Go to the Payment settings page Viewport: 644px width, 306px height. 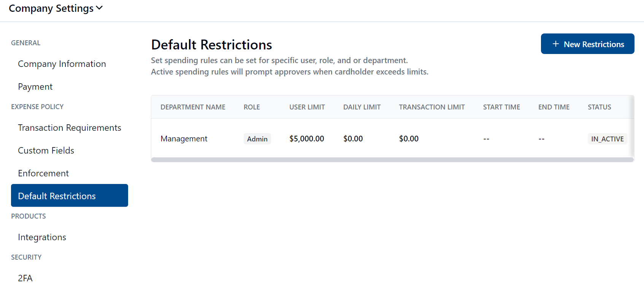[x=35, y=87]
